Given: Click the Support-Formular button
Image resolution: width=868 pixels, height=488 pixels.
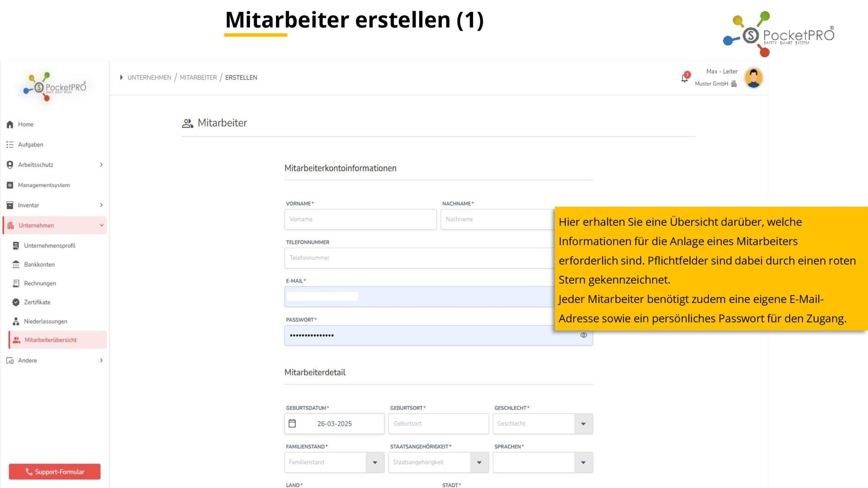Looking at the screenshot, I should (55, 472).
